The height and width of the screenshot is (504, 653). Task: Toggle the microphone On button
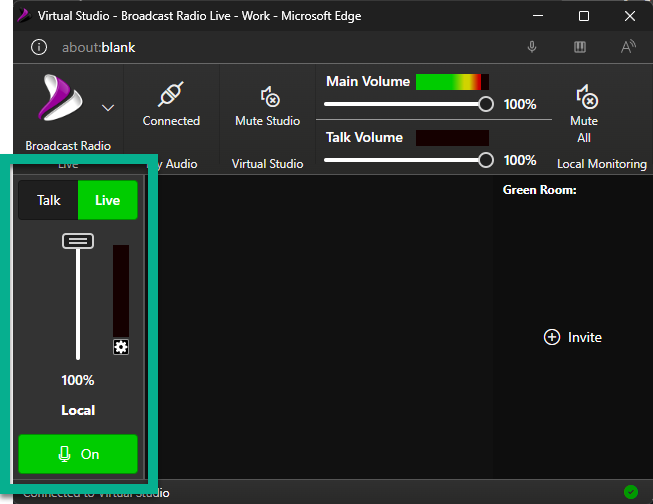tap(78, 454)
